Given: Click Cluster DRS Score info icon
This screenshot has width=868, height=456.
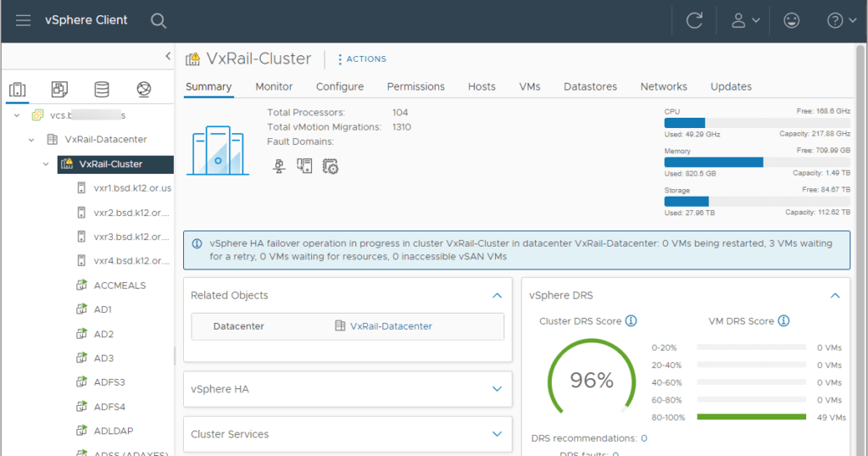Looking at the screenshot, I should [631, 321].
